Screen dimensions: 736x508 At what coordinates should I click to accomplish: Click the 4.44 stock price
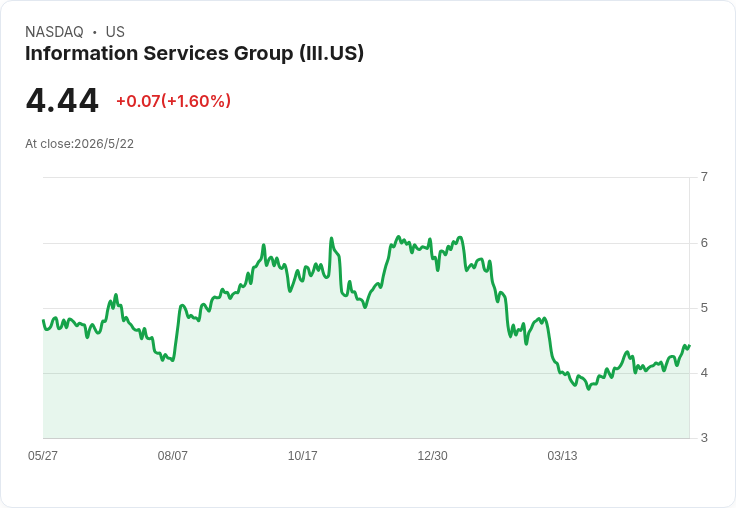pyautogui.click(x=62, y=100)
